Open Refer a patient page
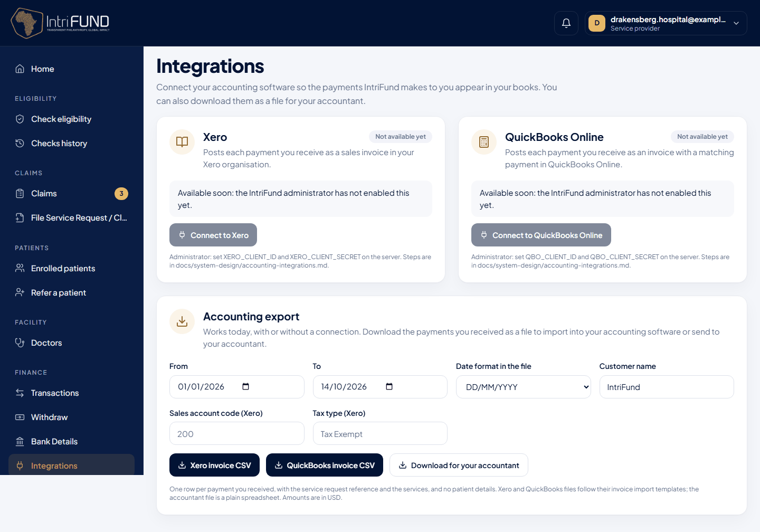Screen dimensions: 760x532 pos(71,293)
